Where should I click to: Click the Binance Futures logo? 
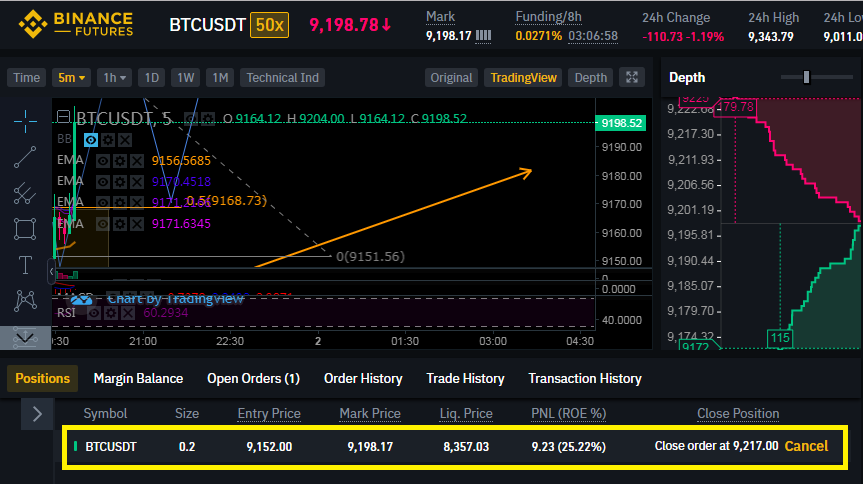pyautogui.click(x=76, y=24)
